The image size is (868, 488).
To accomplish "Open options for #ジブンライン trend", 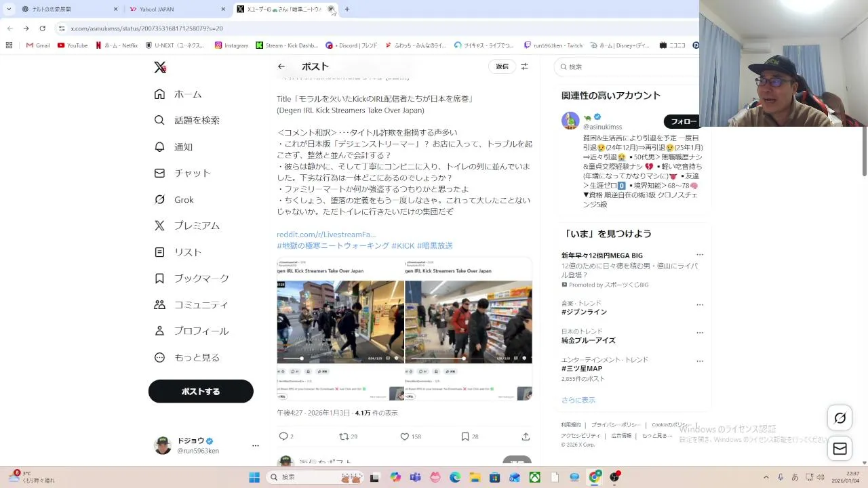I will 700,304.
